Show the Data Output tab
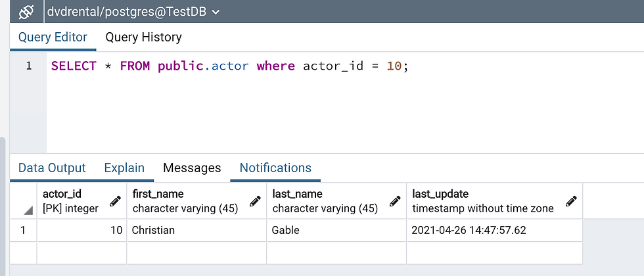Viewport: 644px width, 276px height. tap(52, 168)
